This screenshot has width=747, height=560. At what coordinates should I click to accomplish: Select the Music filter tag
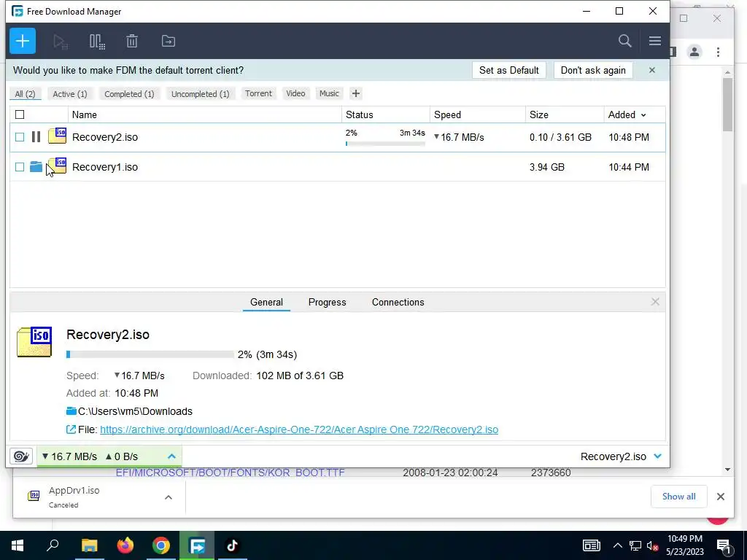[329, 94]
